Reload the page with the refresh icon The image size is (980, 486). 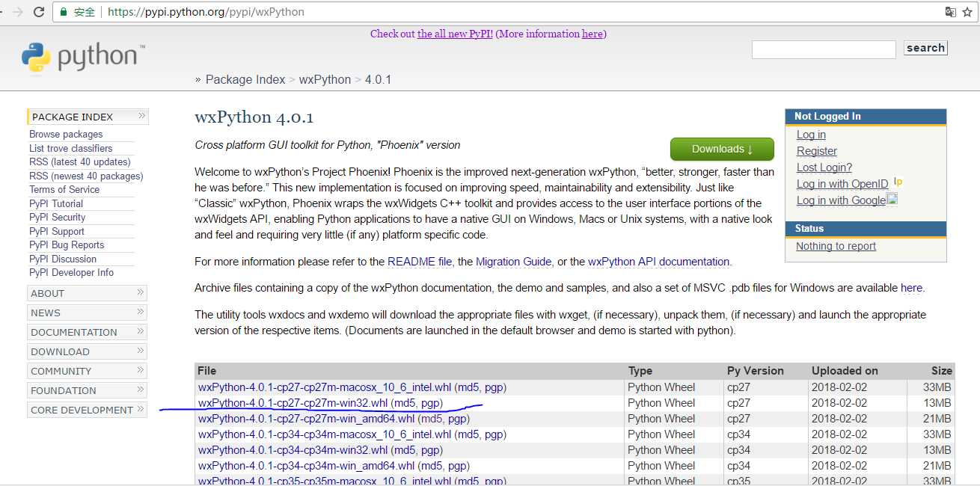[39, 12]
